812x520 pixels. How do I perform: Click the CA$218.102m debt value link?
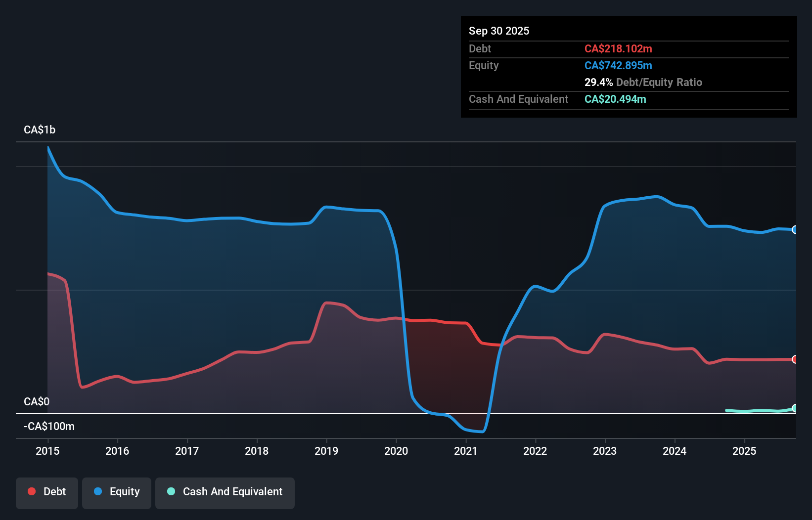618,48
